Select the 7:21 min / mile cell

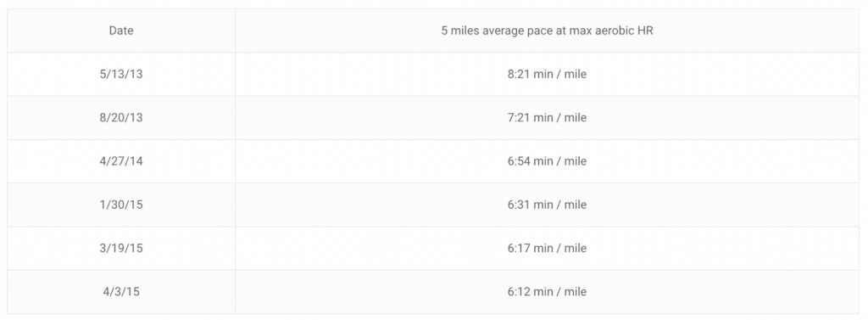pyautogui.click(x=547, y=118)
